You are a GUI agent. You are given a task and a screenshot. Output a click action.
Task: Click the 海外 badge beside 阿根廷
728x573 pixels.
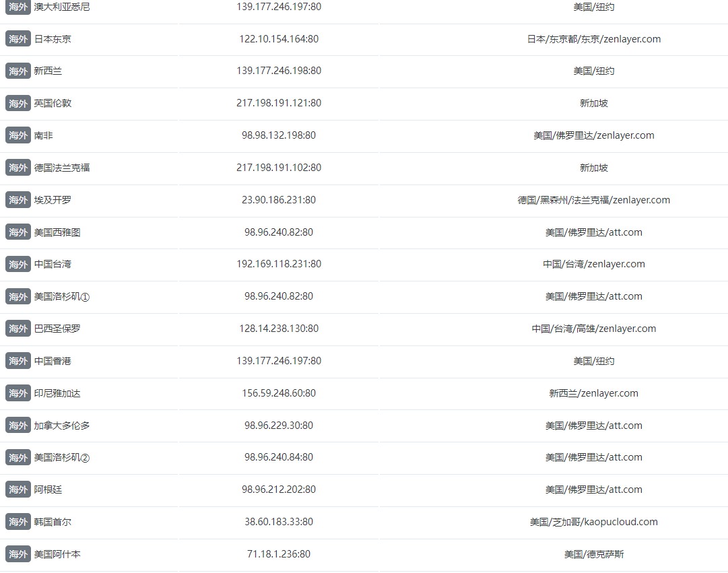pyautogui.click(x=18, y=490)
